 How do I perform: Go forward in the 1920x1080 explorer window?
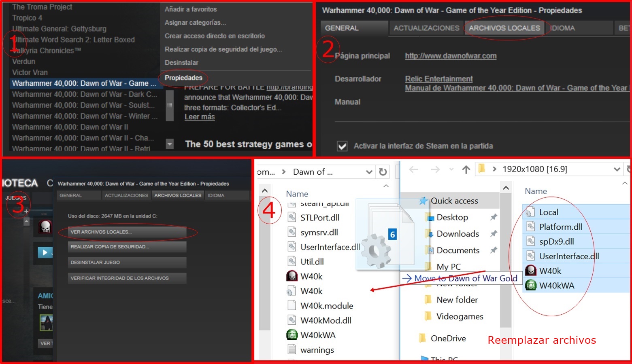click(x=435, y=169)
